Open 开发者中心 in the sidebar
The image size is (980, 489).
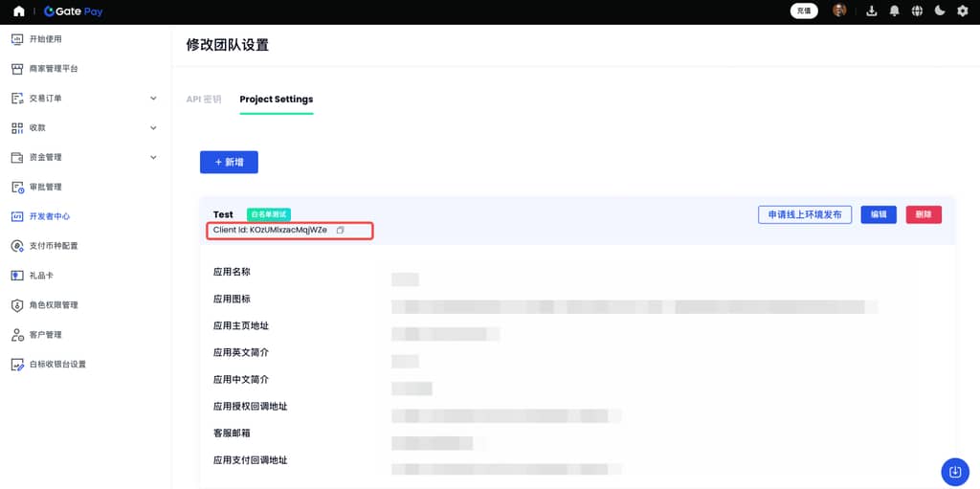click(49, 217)
